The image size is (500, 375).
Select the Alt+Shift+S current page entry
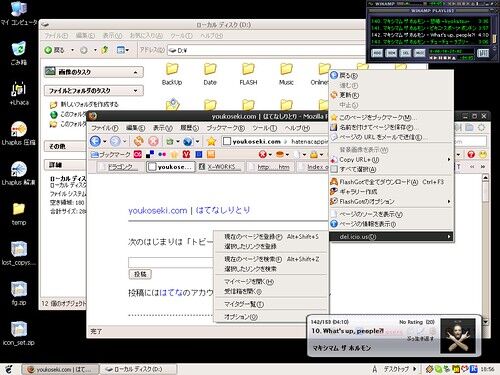(271, 237)
